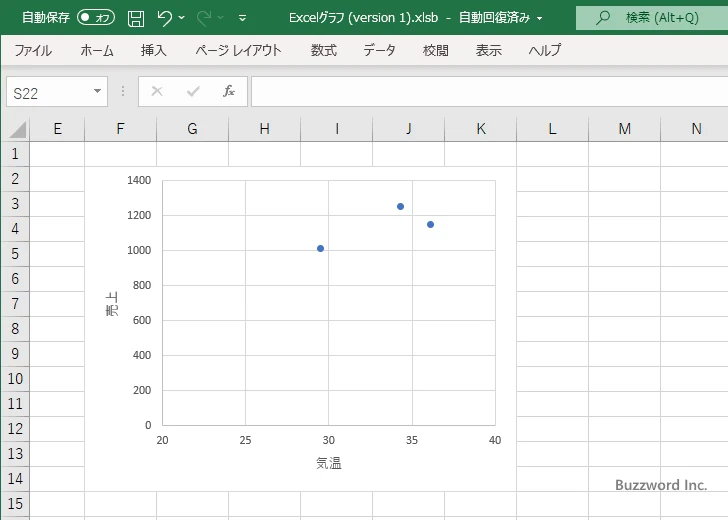Open the 数式 ribbon tab
The height and width of the screenshot is (520, 728).
(x=324, y=50)
